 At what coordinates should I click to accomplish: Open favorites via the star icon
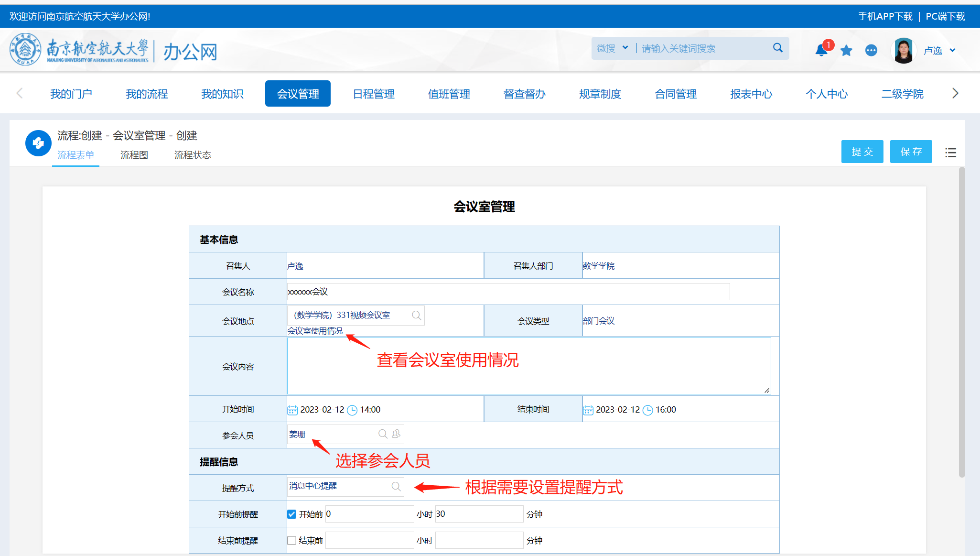846,50
